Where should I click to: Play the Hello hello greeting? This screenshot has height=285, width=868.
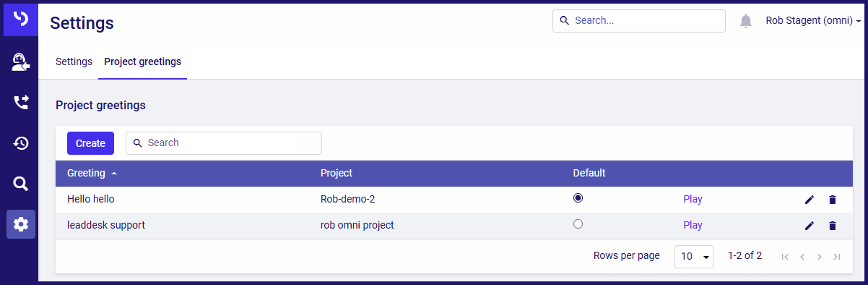(x=693, y=199)
